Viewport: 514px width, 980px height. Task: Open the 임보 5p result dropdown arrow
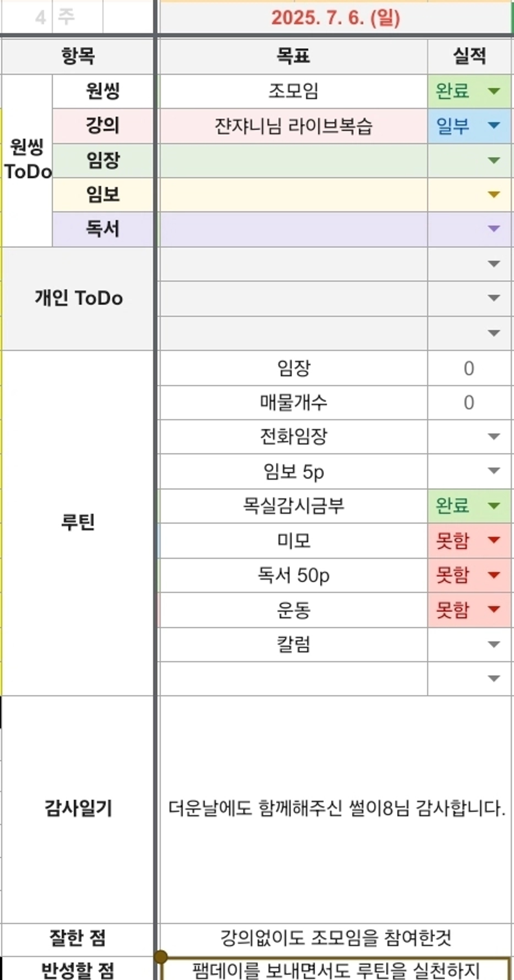493,471
